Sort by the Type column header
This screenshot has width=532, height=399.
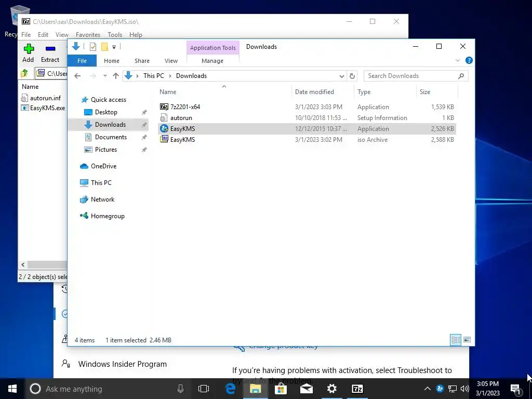385,91
